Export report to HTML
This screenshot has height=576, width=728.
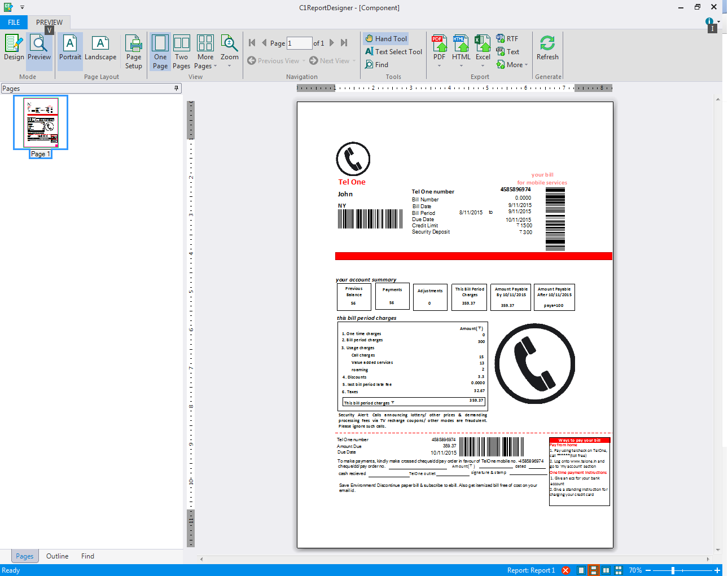click(461, 47)
